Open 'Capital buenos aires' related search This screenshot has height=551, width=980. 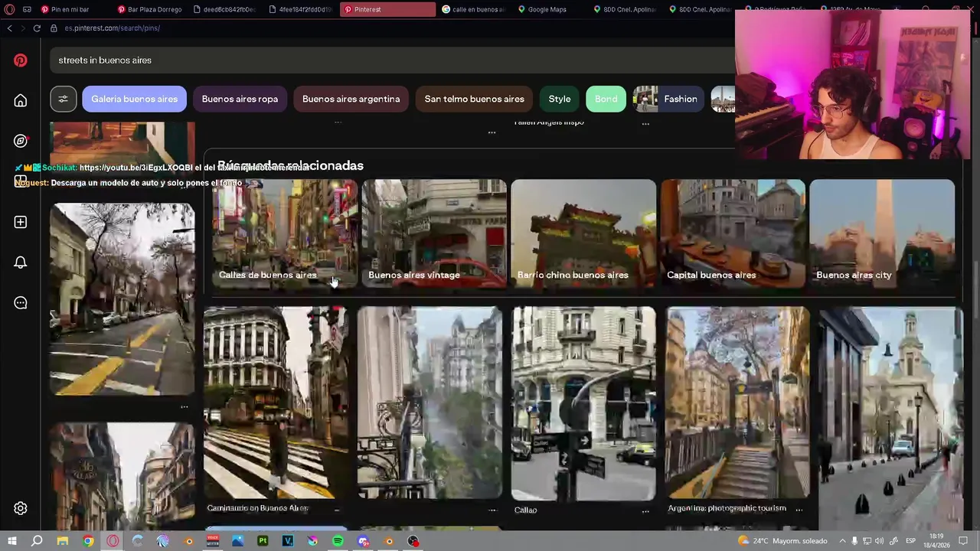[x=733, y=233]
